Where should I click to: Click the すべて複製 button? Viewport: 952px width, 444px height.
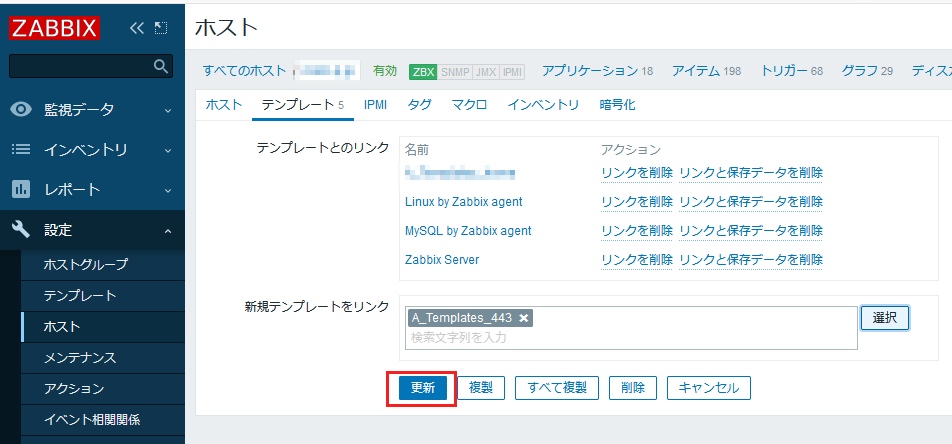[557, 388]
